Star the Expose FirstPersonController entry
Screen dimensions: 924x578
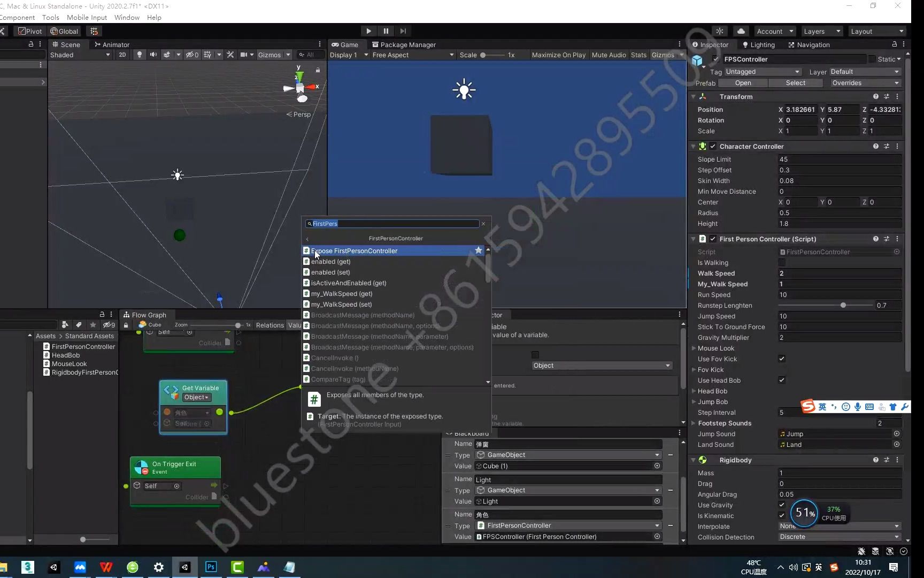[x=479, y=250]
